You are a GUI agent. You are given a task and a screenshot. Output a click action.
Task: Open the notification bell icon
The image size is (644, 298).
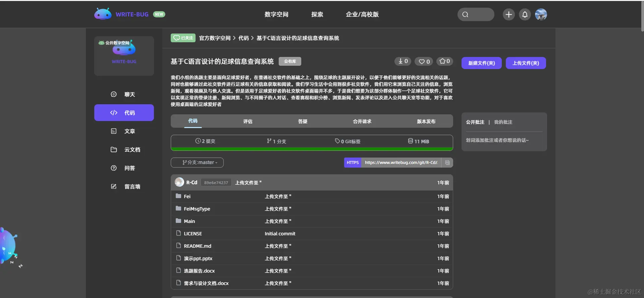525,14
